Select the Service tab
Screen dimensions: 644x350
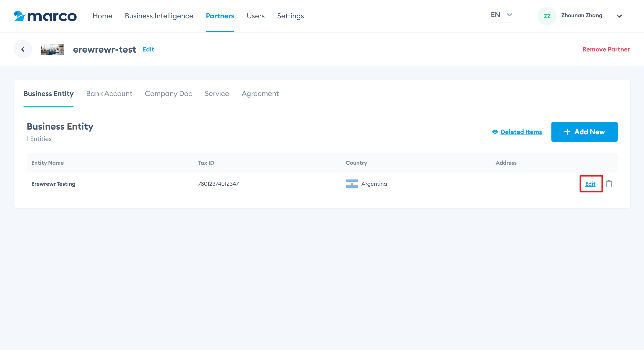217,94
